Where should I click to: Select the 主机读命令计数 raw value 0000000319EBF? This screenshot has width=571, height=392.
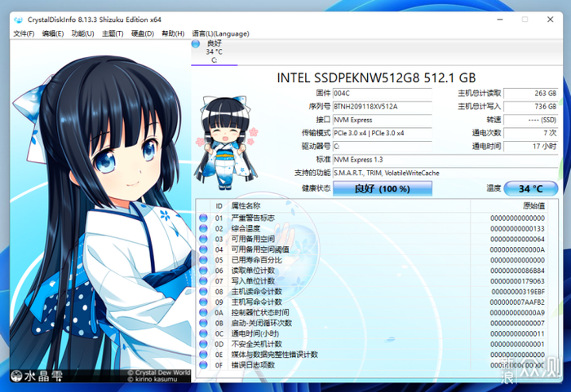[518, 292]
